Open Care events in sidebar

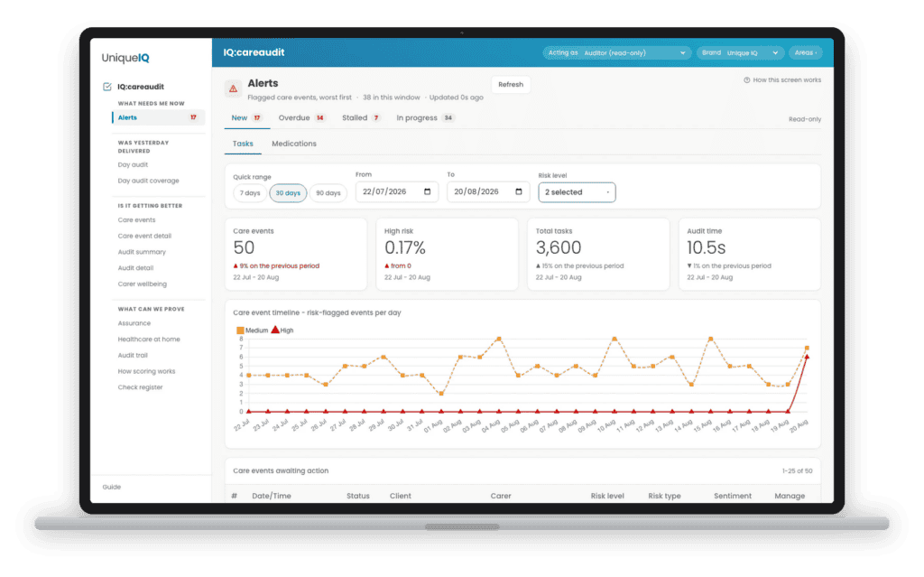click(x=137, y=220)
